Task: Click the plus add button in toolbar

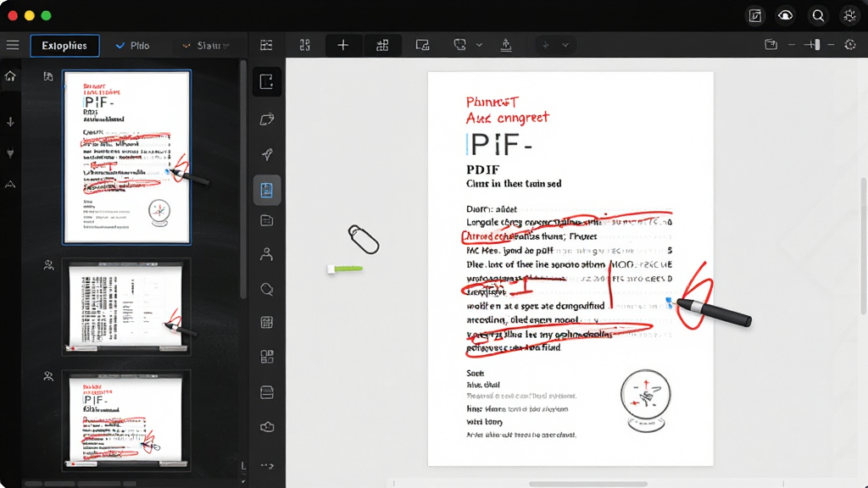Action: tap(342, 45)
